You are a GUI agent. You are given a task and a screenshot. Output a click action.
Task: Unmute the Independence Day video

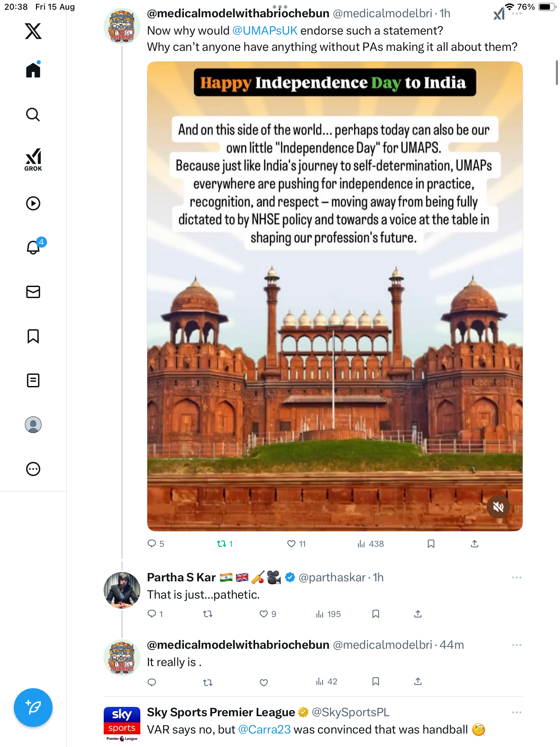tap(498, 507)
